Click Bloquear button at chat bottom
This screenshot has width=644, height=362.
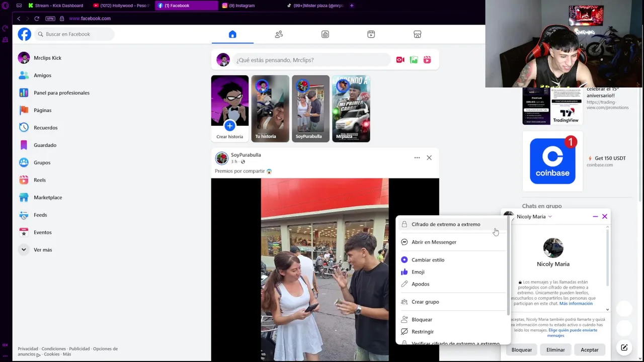522,350
